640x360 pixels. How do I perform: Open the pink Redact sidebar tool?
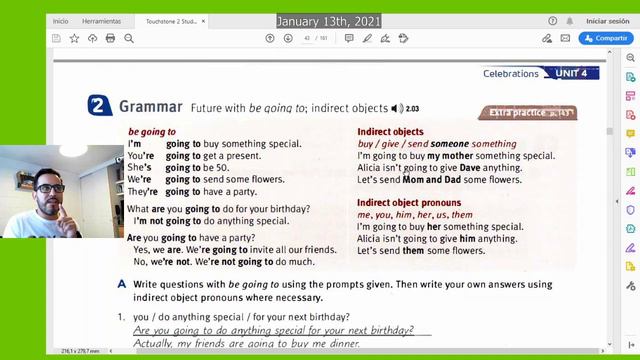631,191
